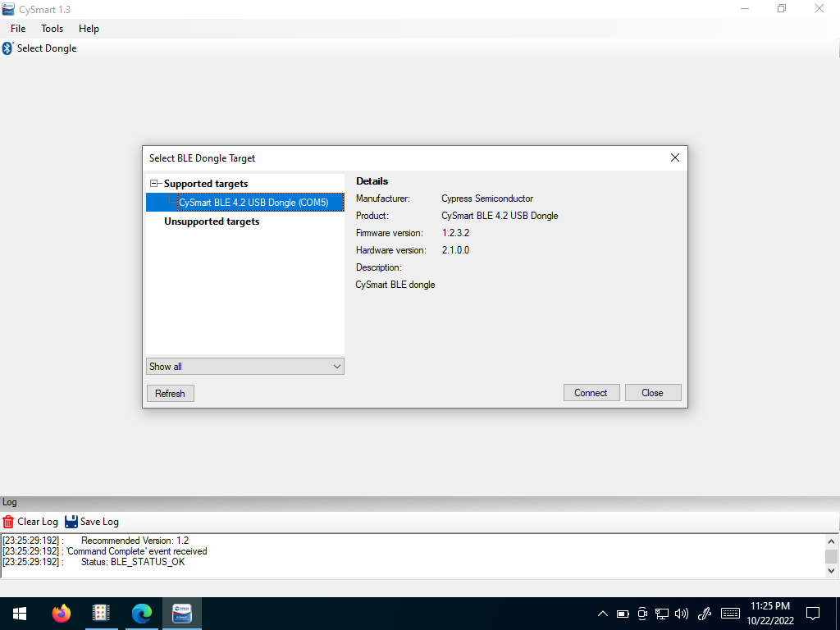
Task: Check the battery status tray icon
Action: point(623,614)
